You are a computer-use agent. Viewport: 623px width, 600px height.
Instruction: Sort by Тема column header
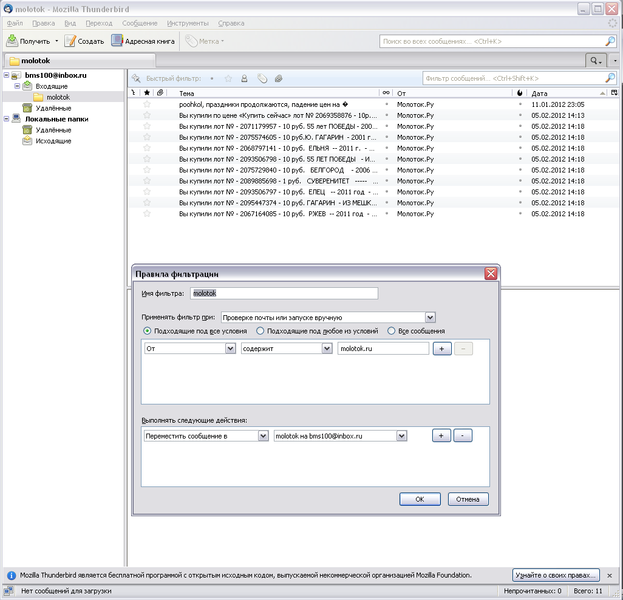273,93
